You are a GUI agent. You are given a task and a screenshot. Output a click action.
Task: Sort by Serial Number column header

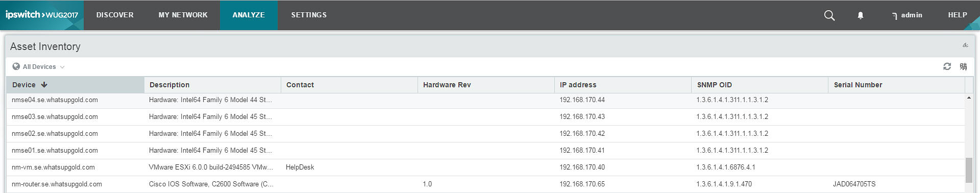pos(896,85)
